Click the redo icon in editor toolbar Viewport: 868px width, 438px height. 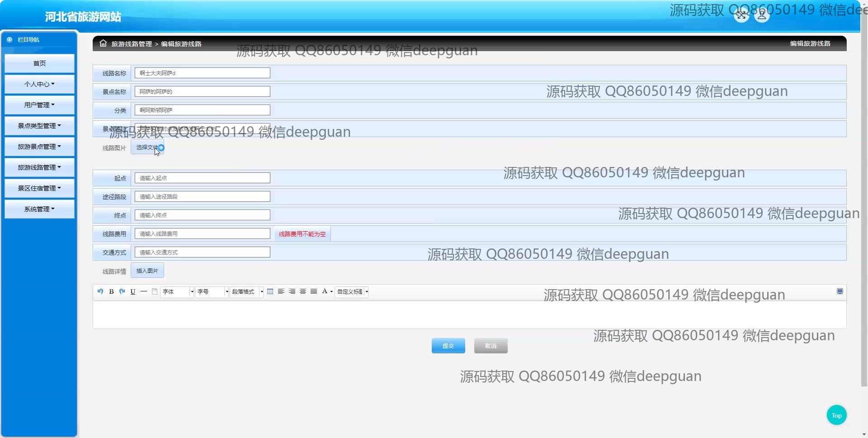(x=122, y=292)
